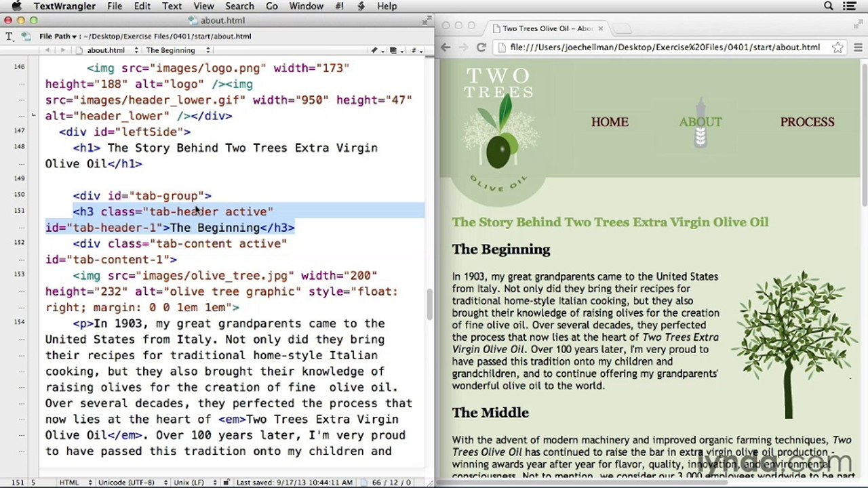Image resolution: width=868 pixels, height=488 pixels.
Task: Click the line number 151 in the gutter
Action: (x=18, y=211)
